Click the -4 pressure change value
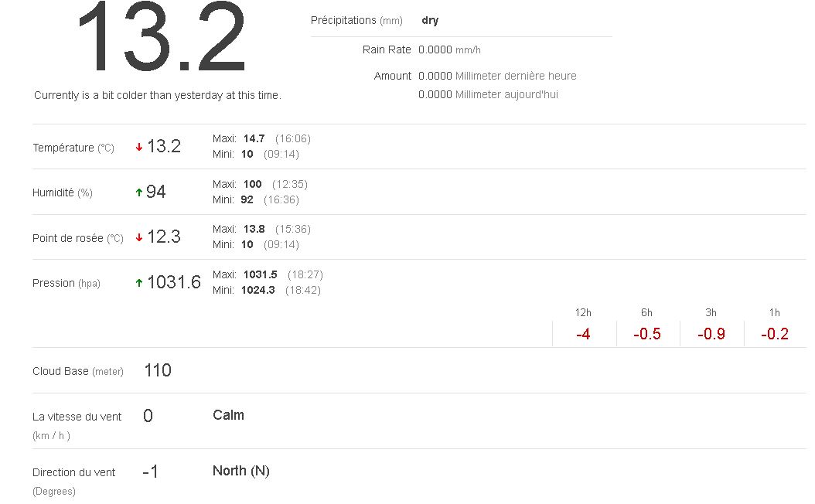The image size is (815, 504). tap(583, 335)
